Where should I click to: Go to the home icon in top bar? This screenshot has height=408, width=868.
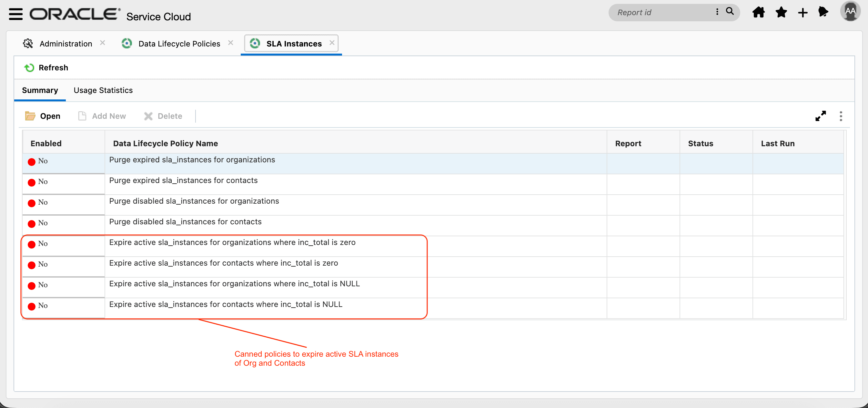759,12
